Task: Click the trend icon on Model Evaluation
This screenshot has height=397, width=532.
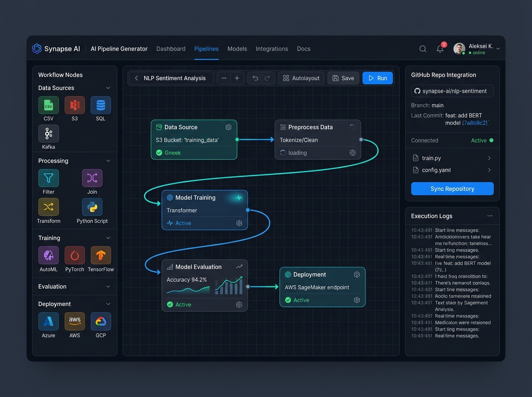Action: pyautogui.click(x=239, y=267)
